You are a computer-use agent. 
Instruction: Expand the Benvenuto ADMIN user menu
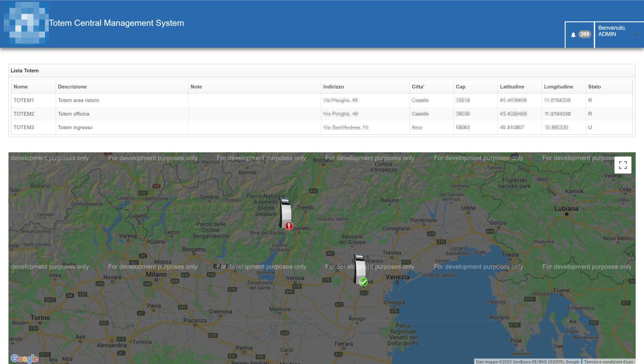point(619,34)
